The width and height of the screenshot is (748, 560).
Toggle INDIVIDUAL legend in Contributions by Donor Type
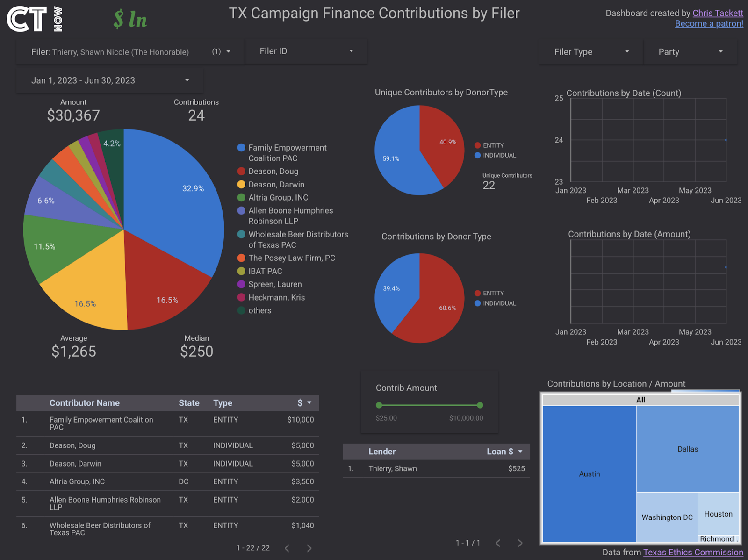[x=495, y=303]
